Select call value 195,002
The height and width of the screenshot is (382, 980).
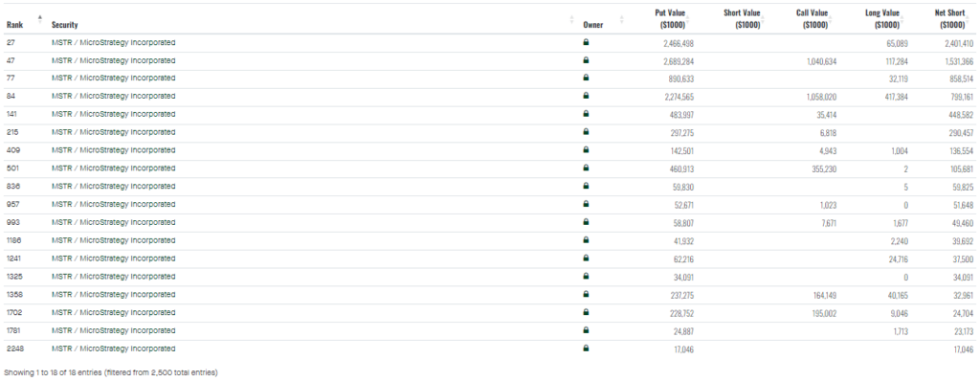click(824, 313)
